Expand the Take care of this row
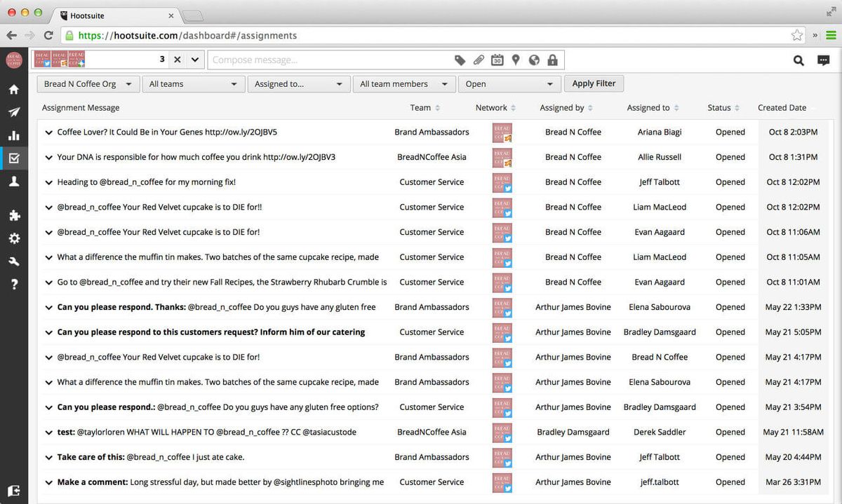 pos(48,458)
